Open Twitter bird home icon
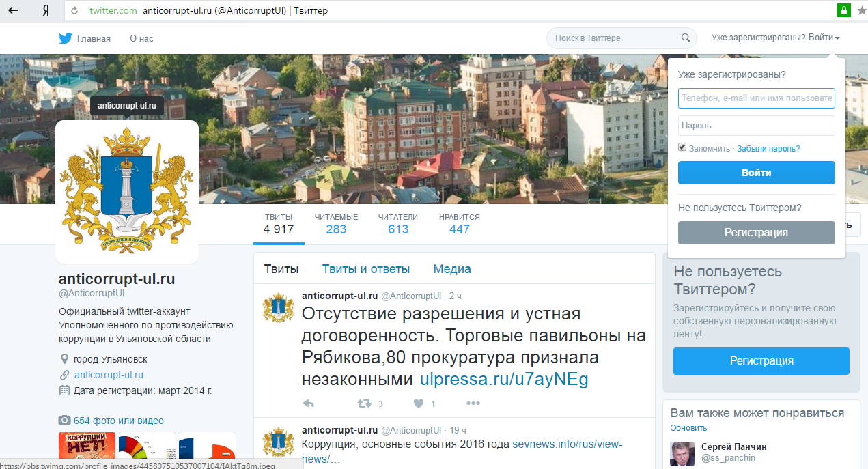868x469 pixels. click(66, 38)
